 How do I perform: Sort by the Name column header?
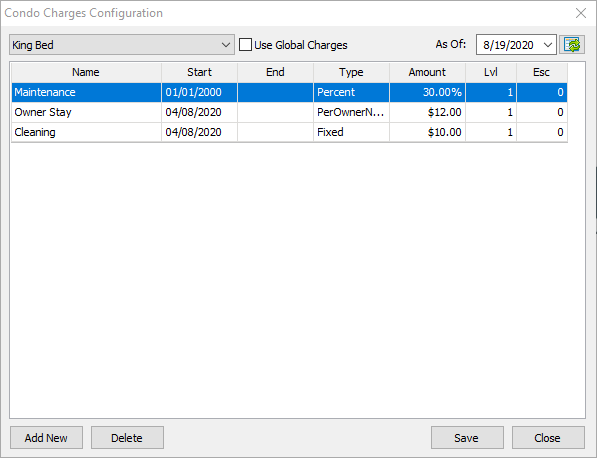(86, 72)
